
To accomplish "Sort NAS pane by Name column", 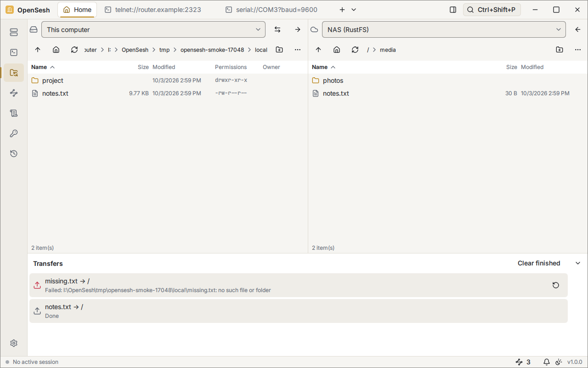I will click(x=323, y=67).
